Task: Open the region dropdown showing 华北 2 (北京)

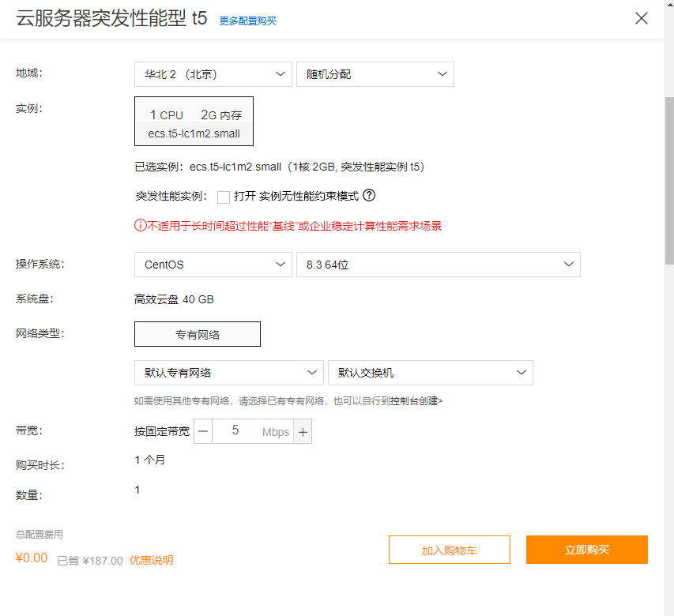Action: (213, 73)
